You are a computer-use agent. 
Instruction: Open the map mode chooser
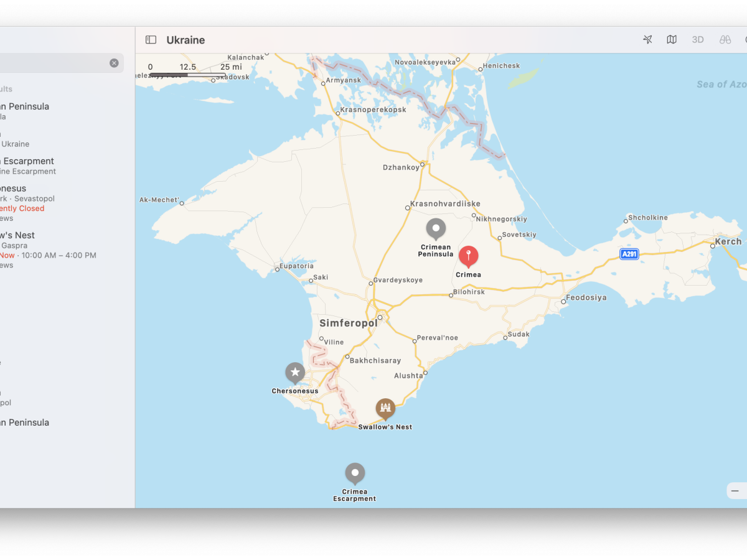(x=672, y=40)
